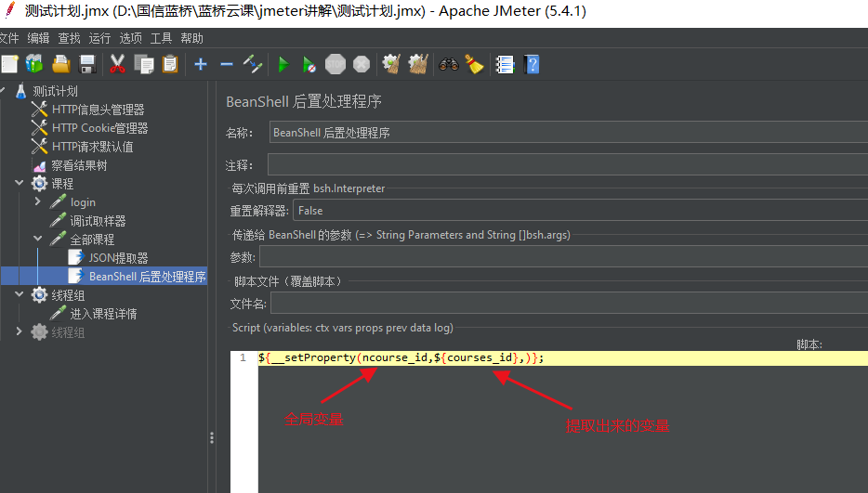Screen dimensions: 868x493
Task: Collapse the 课程 thread group node
Action: coord(20,183)
